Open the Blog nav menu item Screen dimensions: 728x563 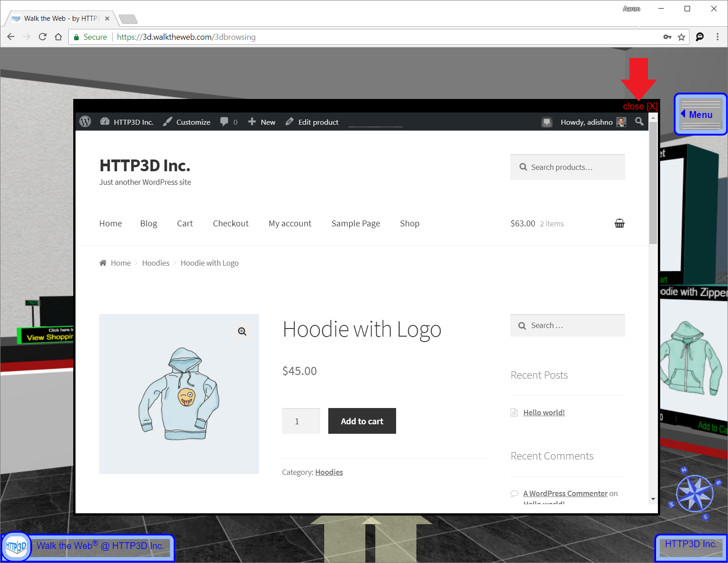tap(149, 224)
